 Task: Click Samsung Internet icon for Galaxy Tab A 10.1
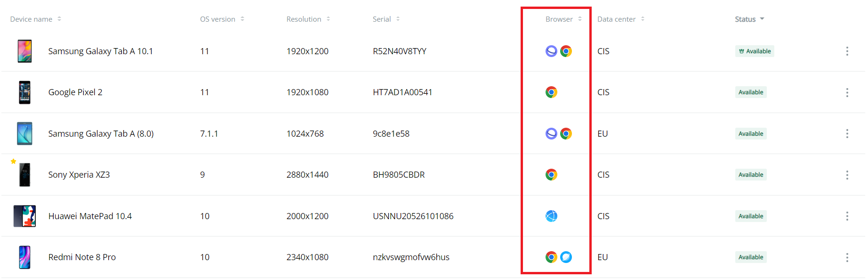pyautogui.click(x=551, y=51)
